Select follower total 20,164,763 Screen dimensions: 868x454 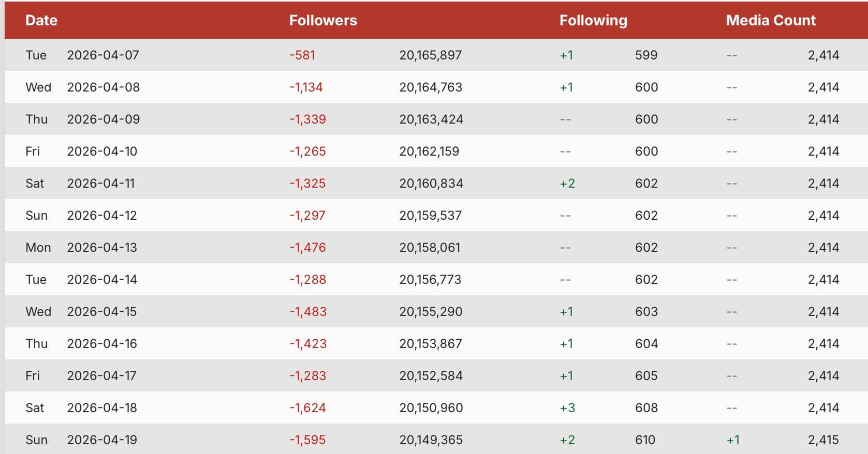[431, 87]
